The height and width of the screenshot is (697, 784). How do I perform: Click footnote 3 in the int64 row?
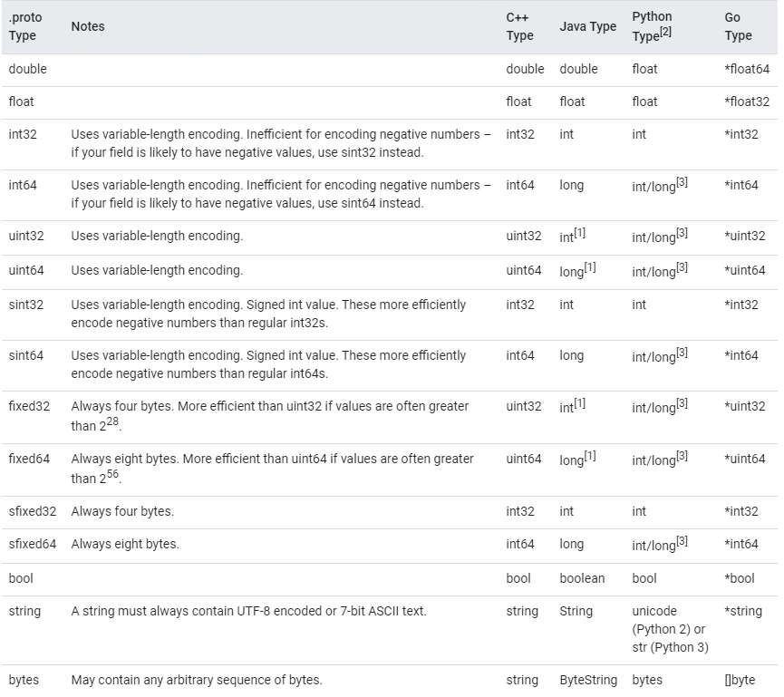682,183
